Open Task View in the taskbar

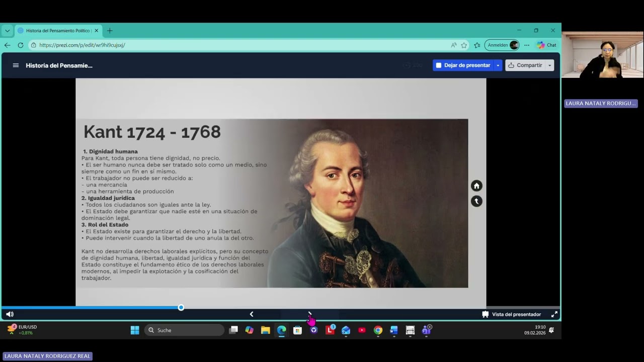[233, 330]
